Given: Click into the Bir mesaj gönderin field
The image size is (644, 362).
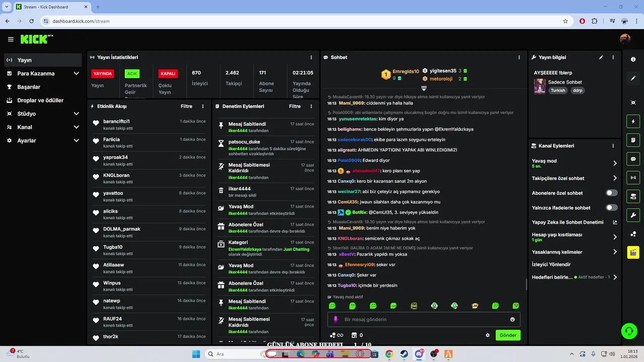Looking at the screenshot, I should (x=424, y=319).
